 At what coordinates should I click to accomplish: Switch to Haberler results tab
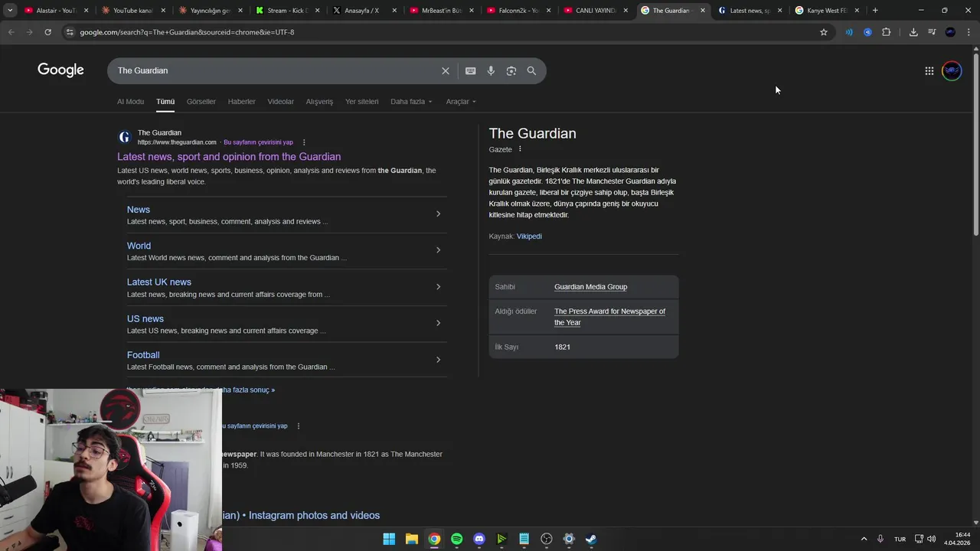point(242,102)
